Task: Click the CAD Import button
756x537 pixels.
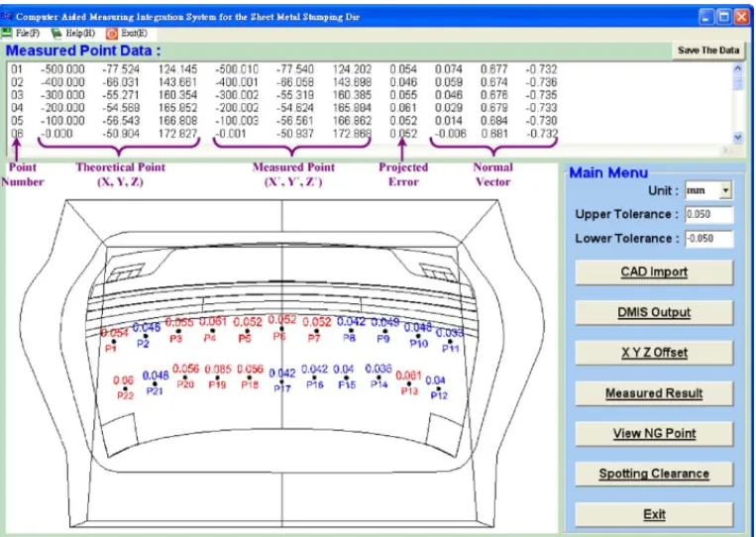Action: [654, 271]
